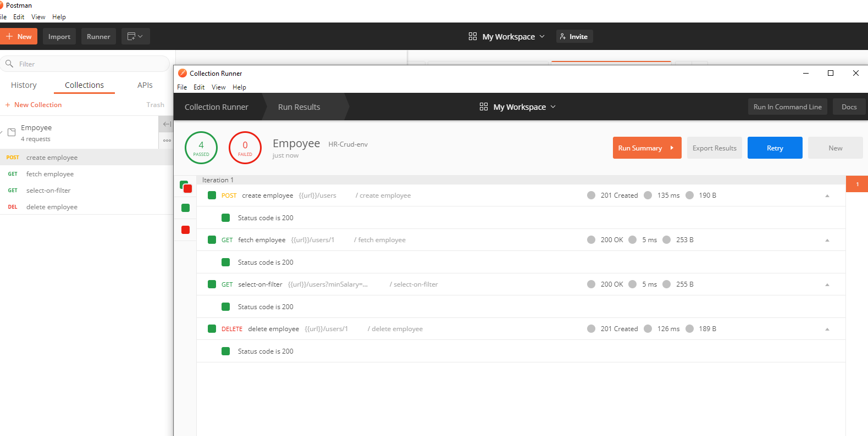Select the fetch employee GET request in sidebar
Screen dimensions: 868x436
86,174
